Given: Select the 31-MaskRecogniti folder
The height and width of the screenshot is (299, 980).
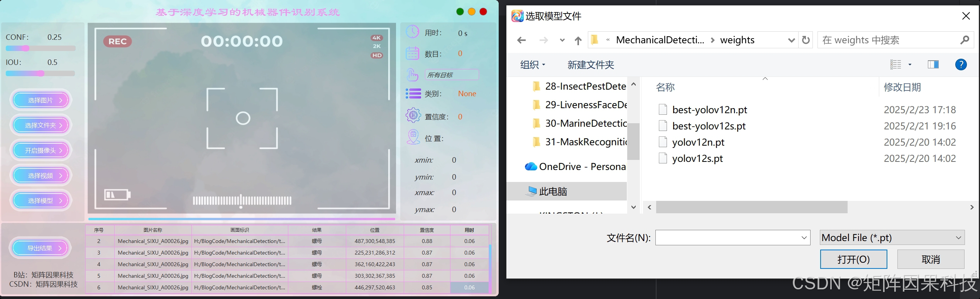Looking at the screenshot, I should coord(579,142).
